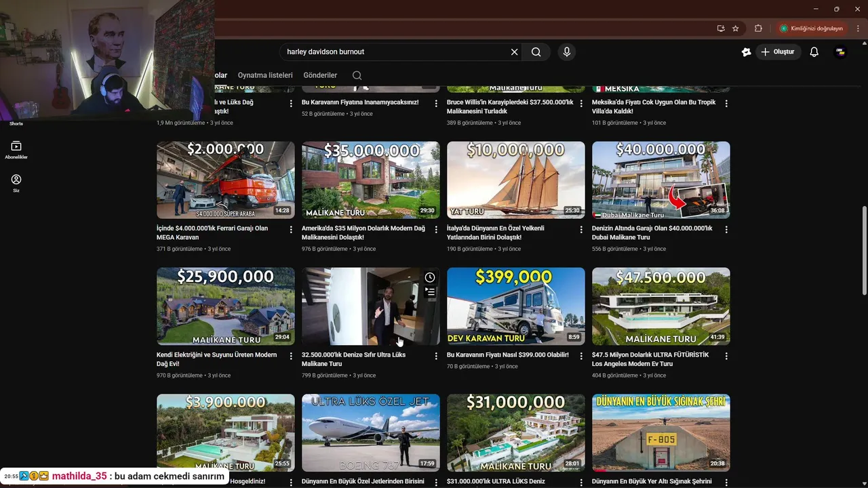868x488 pixels.
Task: Open options for $399.000 Karavan video
Action: point(581,356)
